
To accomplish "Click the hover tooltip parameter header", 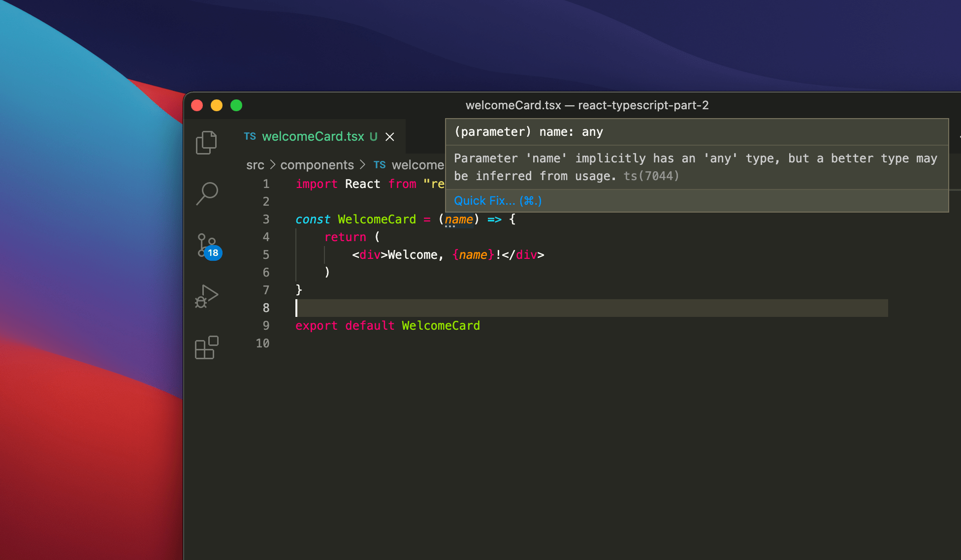I will pyautogui.click(x=529, y=132).
